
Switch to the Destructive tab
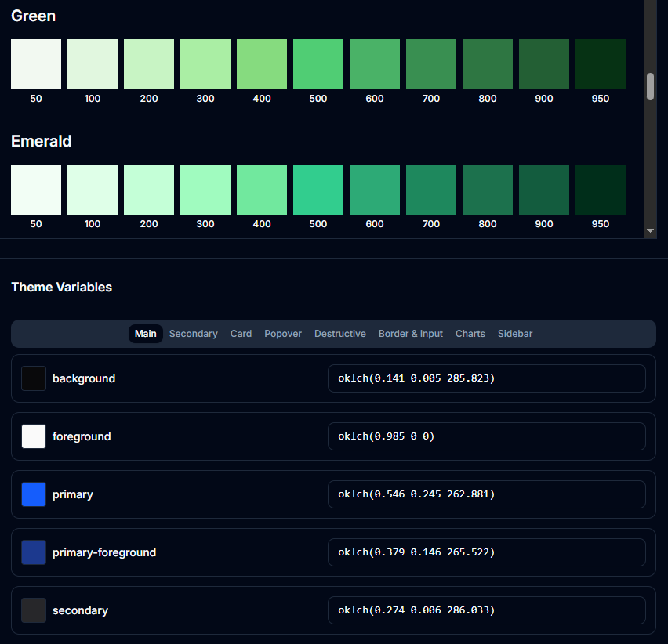pos(340,334)
